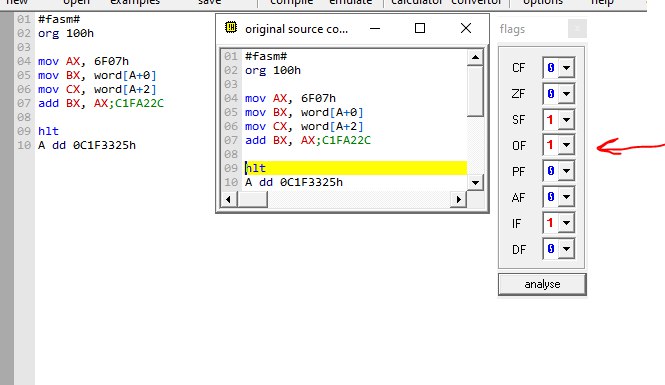Maximize the original source code window
This screenshot has width=665, height=385.
(x=420, y=28)
